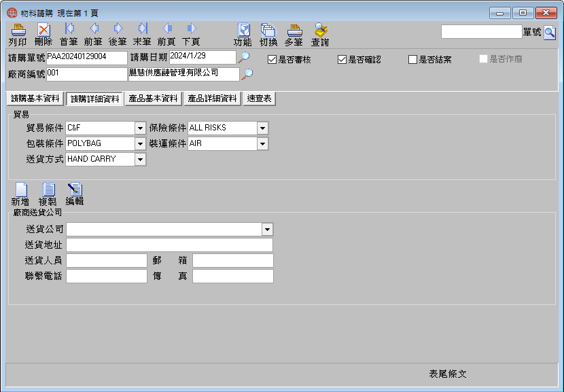564x392 pixels.
Task: Open the vendor lookup magnifier beside company name
Action: click(x=247, y=74)
